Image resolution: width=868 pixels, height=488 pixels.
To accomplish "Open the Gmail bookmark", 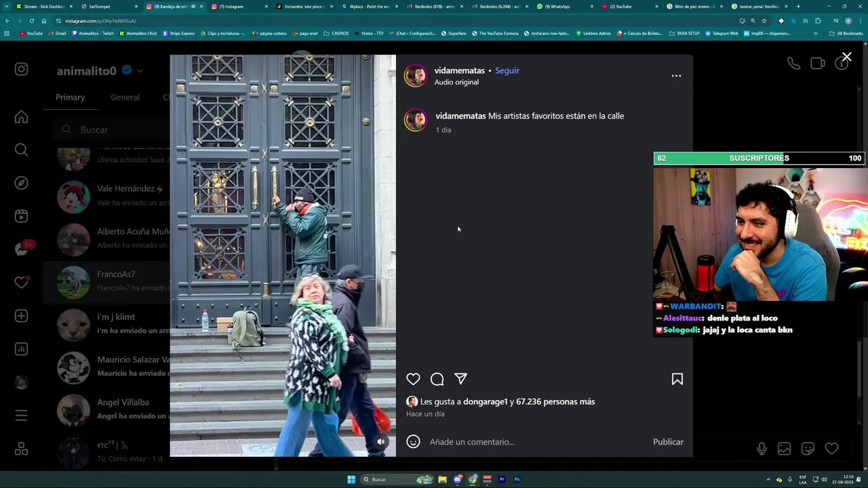I will (x=57, y=33).
